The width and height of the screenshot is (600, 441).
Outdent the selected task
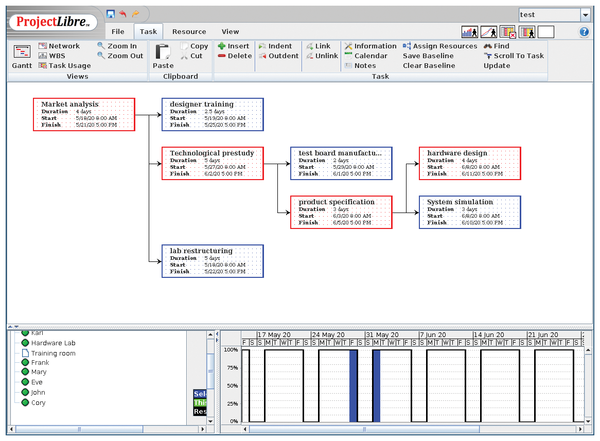279,56
